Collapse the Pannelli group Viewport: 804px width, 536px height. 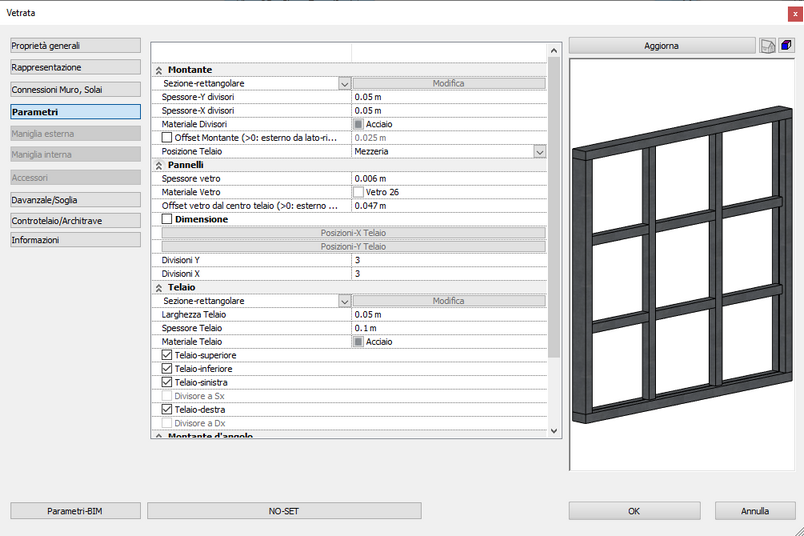pos(159,165)
